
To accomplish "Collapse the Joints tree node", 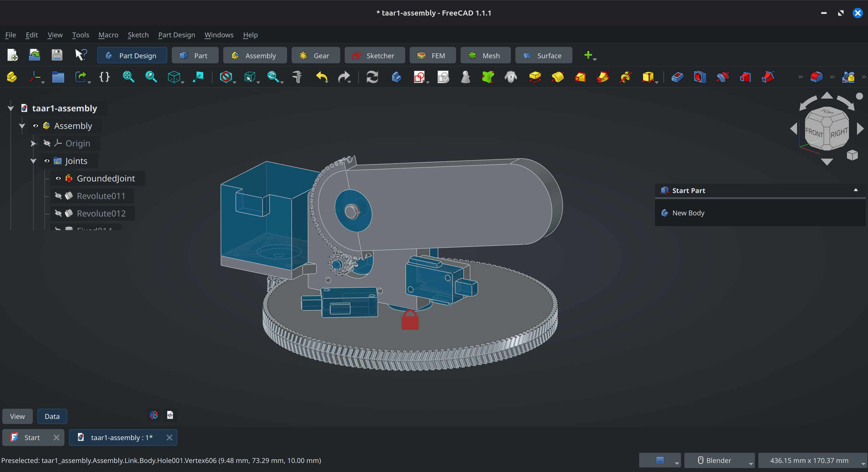I will tap(33, 161).
